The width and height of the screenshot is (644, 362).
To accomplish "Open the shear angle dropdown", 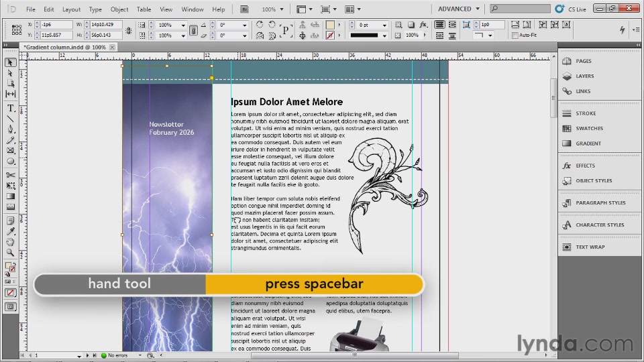I will (245, 36).
